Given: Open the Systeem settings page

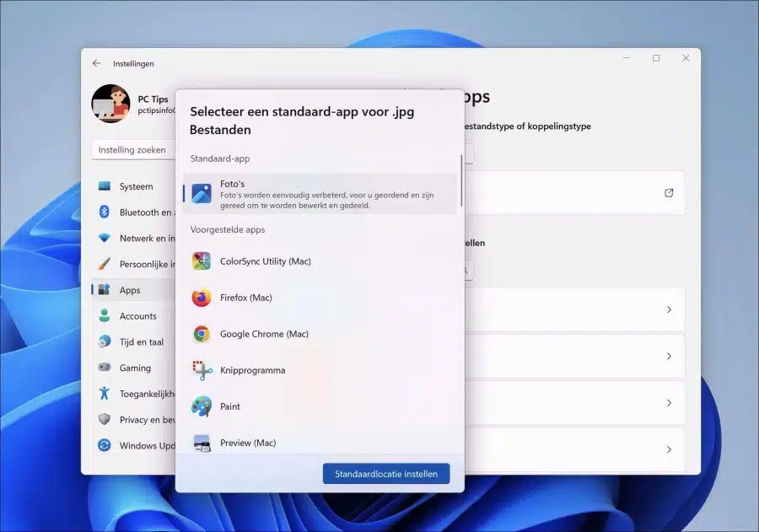Looking at the screenshot, I should (132, 186).
